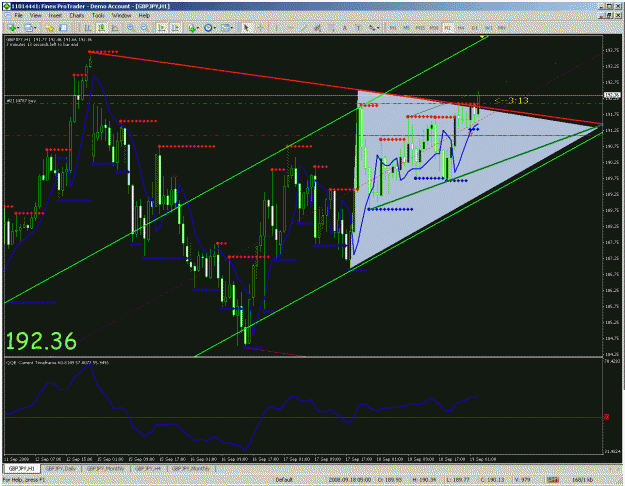Select the Trendline drawing tool

tap(304, 28)
